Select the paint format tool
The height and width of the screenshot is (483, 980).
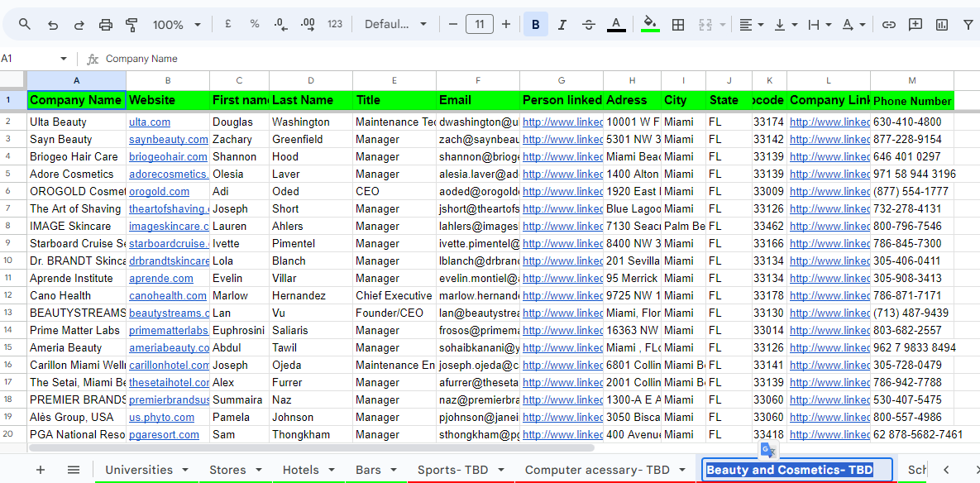[132, 25]
